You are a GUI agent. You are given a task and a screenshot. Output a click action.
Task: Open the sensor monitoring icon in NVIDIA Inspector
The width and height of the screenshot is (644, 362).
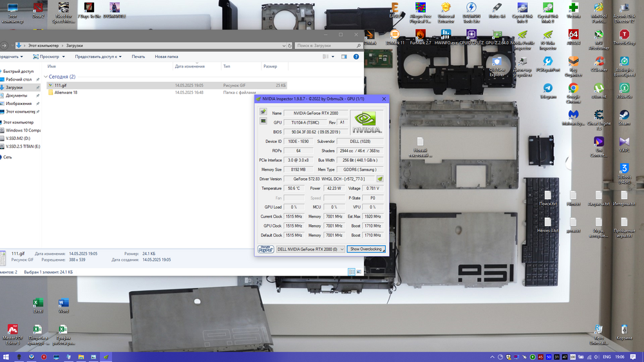coord(263,121)
